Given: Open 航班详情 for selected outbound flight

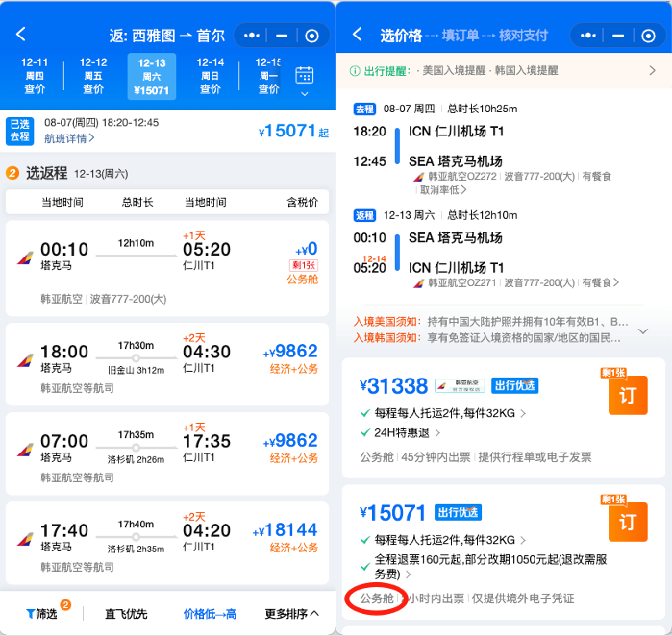Looking at the screenshot, I should pos(69,138).
